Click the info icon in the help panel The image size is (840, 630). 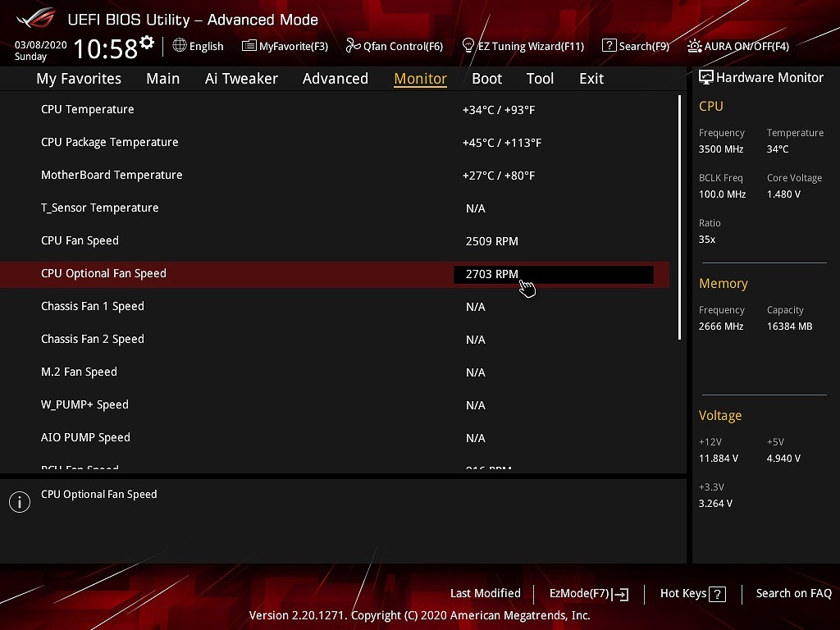click(20, 502)
